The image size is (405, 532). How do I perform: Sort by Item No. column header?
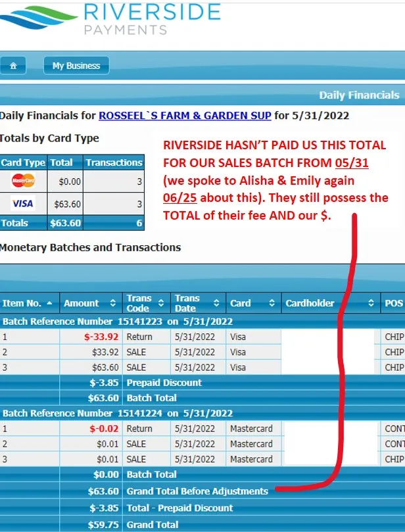click(30, 303)
